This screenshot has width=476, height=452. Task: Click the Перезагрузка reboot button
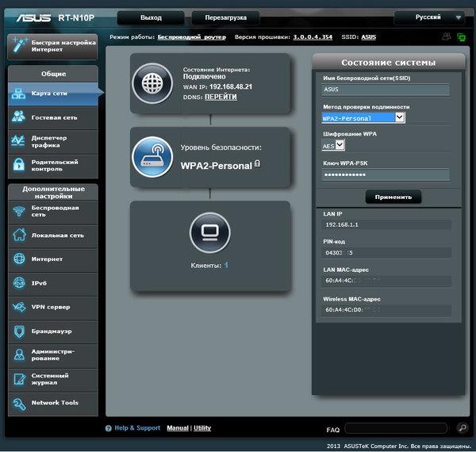tap(225, 17)
